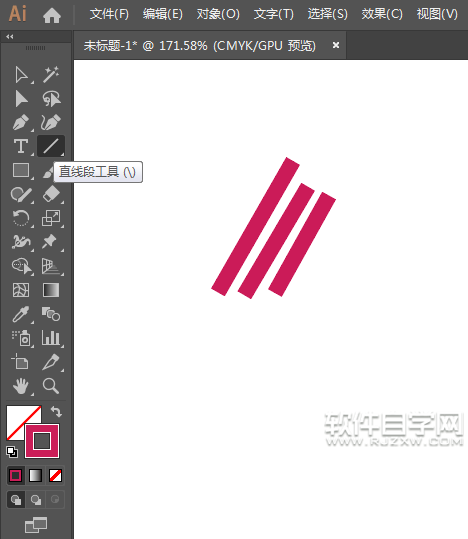Select the Eraser tool
This screenshot has height=539, width=468.
tap(51, 194)
